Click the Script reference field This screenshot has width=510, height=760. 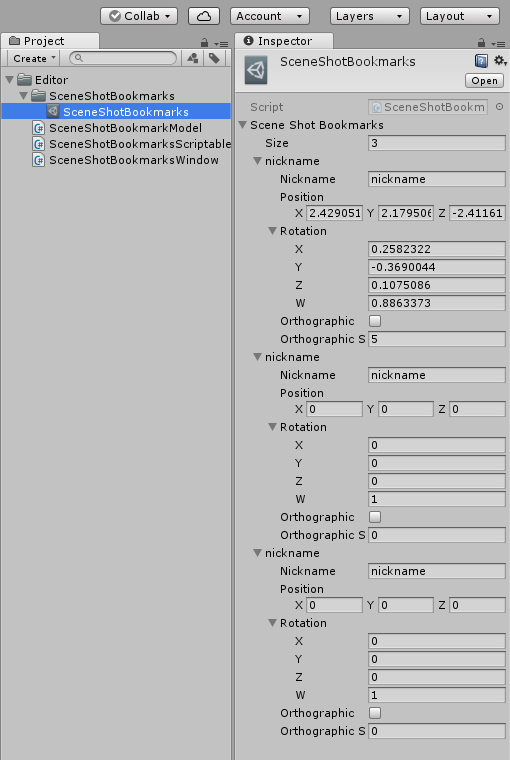(x=428, y=107)
